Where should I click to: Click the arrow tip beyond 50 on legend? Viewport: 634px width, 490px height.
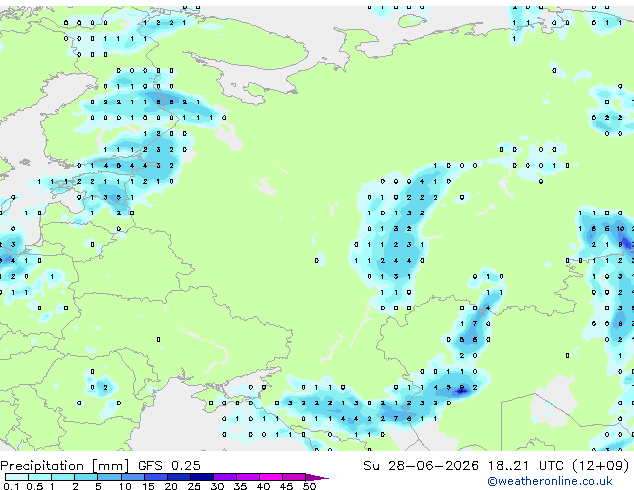click(x=317, y=477)
